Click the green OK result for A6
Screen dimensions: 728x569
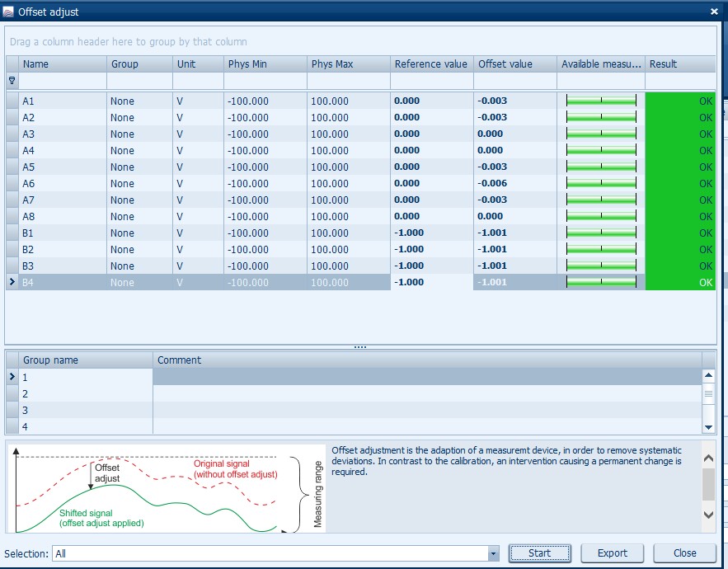click(680, 183)
